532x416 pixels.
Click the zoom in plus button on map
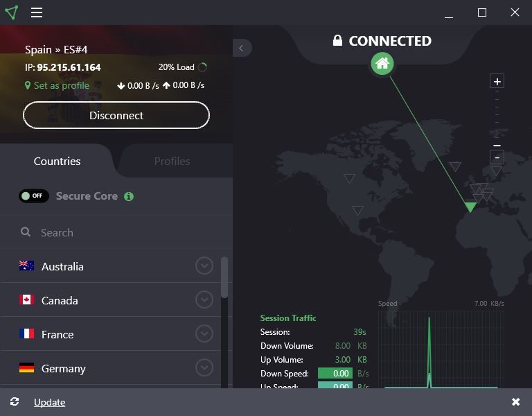497,82
